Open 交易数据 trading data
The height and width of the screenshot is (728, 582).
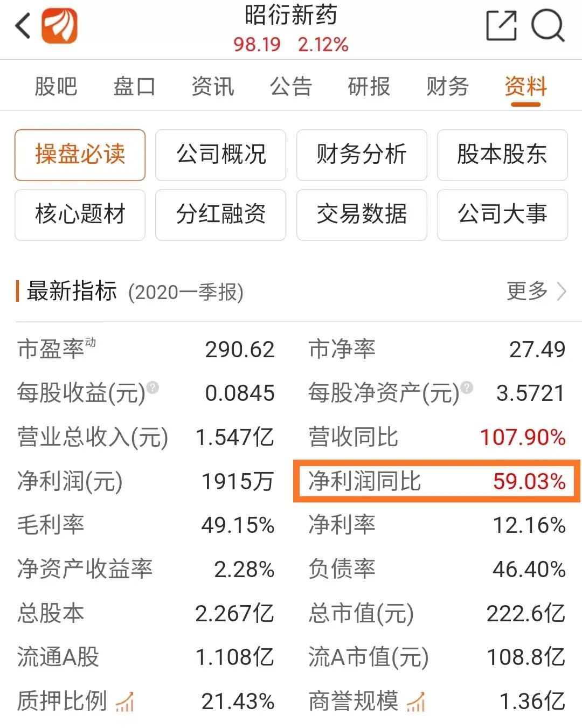click(361, 215)
